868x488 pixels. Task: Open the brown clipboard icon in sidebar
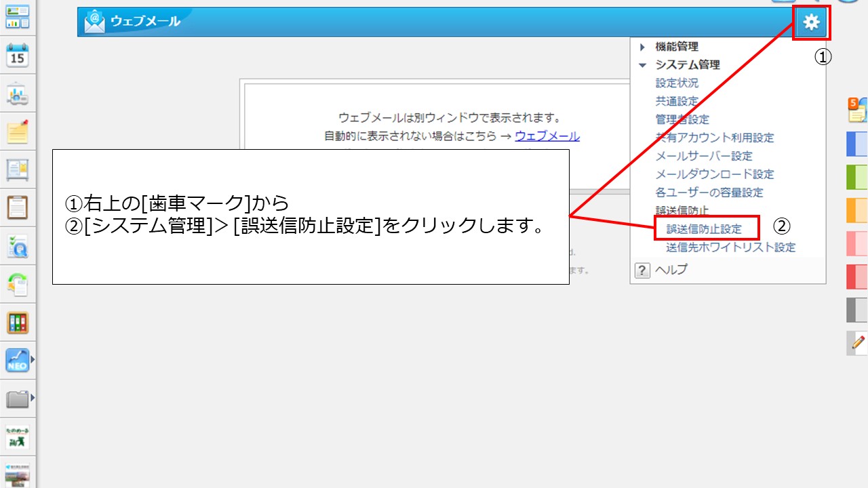pyautogui.click(x=17, y=207)
